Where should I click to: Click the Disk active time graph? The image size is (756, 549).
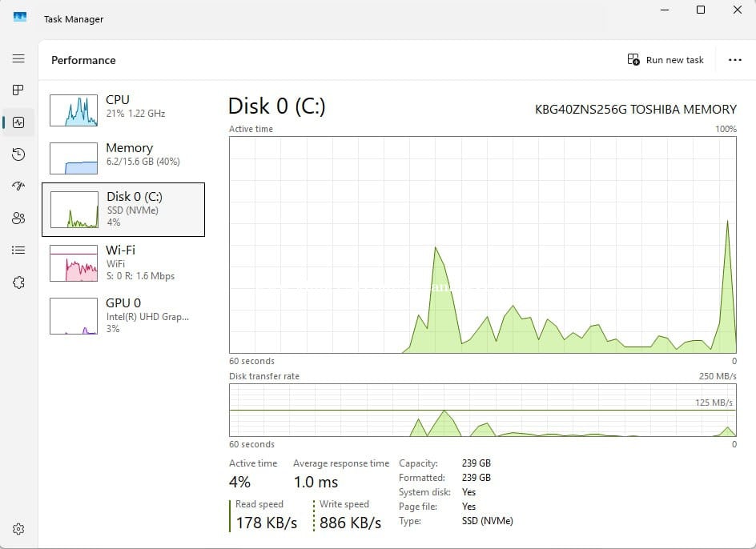click(482, 244)
